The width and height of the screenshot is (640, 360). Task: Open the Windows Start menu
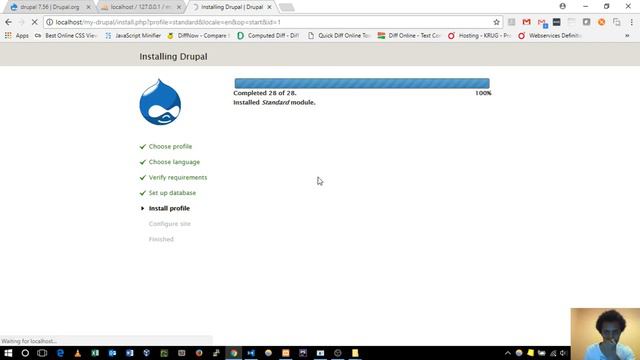tap(8, 353)
